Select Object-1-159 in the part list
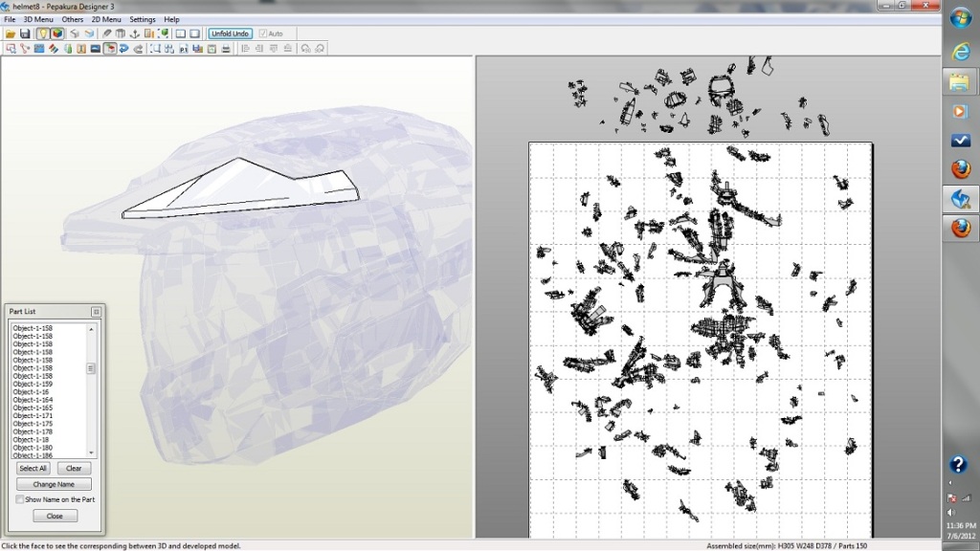 coord(33,384)
